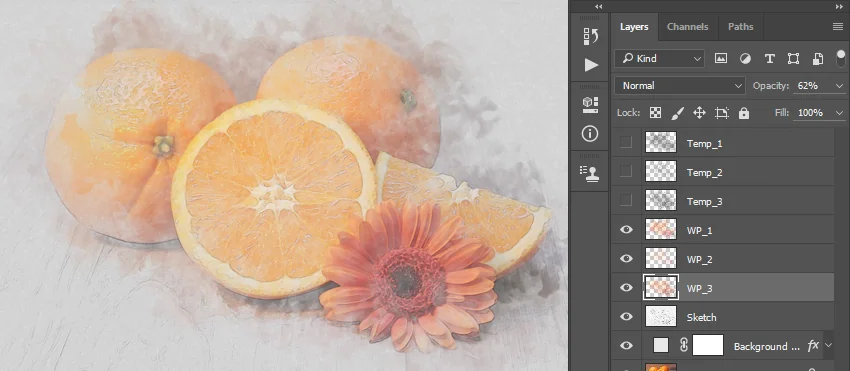Open the 3D panel icon
The image size is (850, 371).
pyautogui.click(x=590, y=105)
